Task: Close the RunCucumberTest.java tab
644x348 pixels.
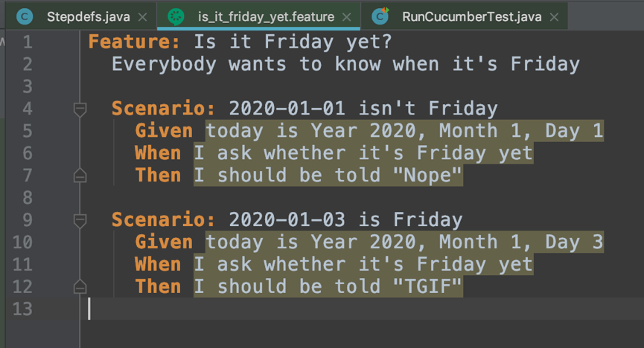Action: pos(554,17)
